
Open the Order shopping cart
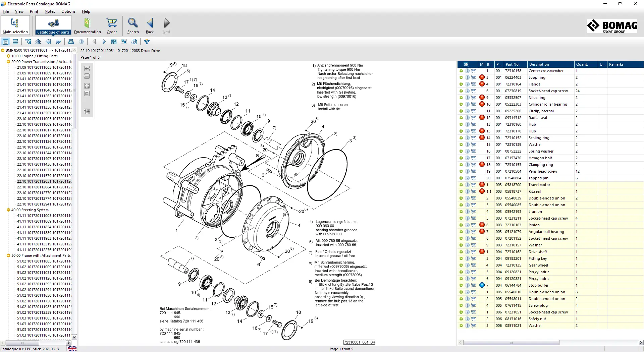pos(112,25)
